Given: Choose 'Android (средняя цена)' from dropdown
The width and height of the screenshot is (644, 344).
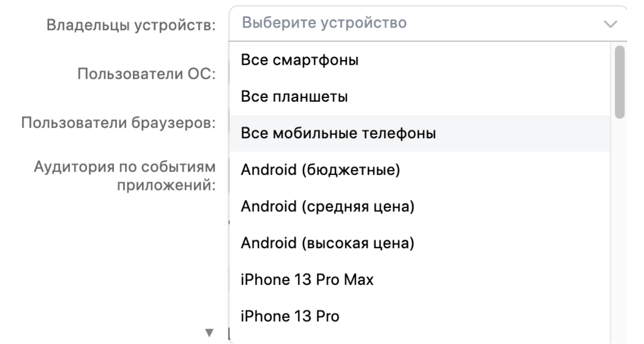Looking at the screenshot, I should (327, 207).
